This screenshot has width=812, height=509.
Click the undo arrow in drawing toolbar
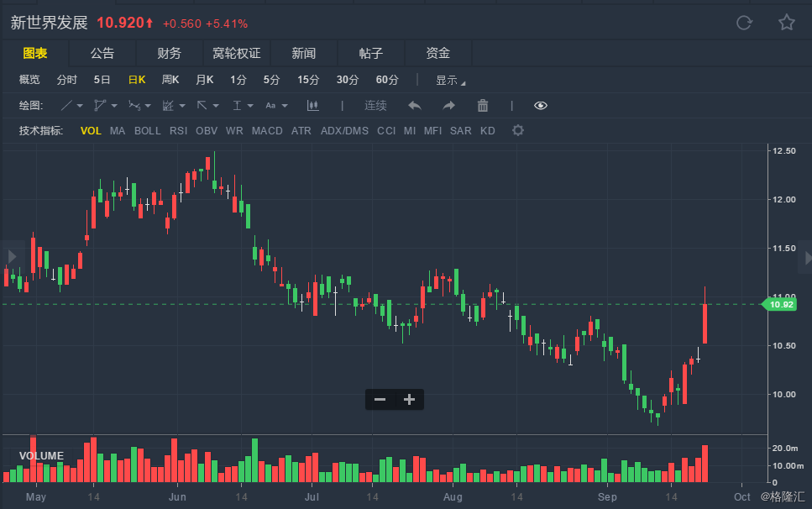click(414, 106)
